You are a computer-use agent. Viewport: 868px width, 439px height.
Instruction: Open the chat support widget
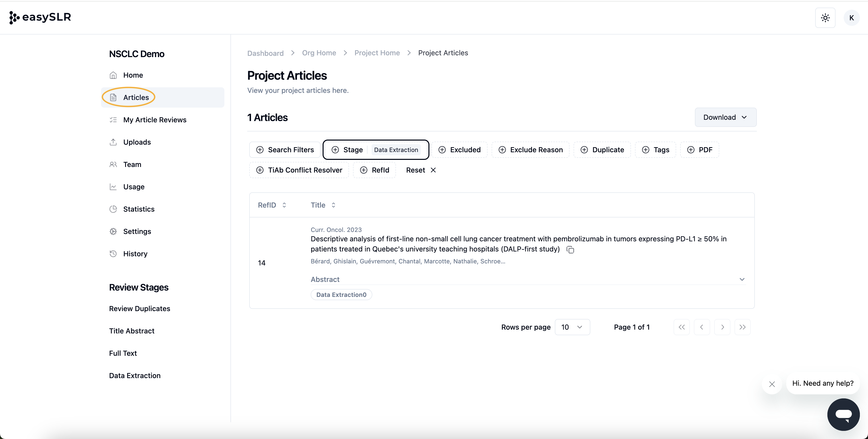click(843, 414)
